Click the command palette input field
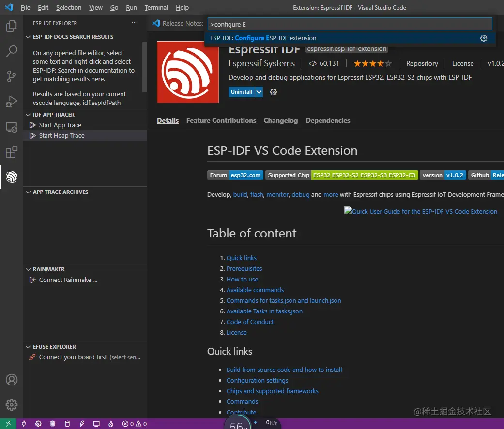Image resolution: width=504 pixels, height=429 pixels. coord(350,24)
